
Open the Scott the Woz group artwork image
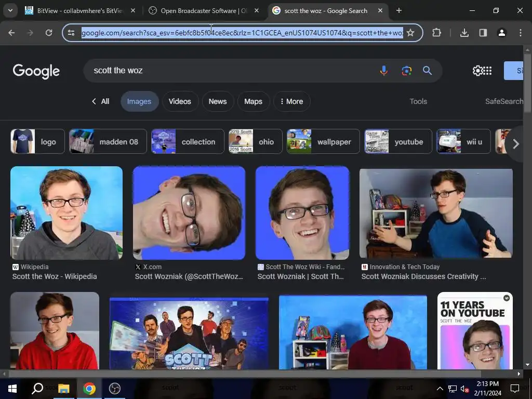(x=189, y=334)
